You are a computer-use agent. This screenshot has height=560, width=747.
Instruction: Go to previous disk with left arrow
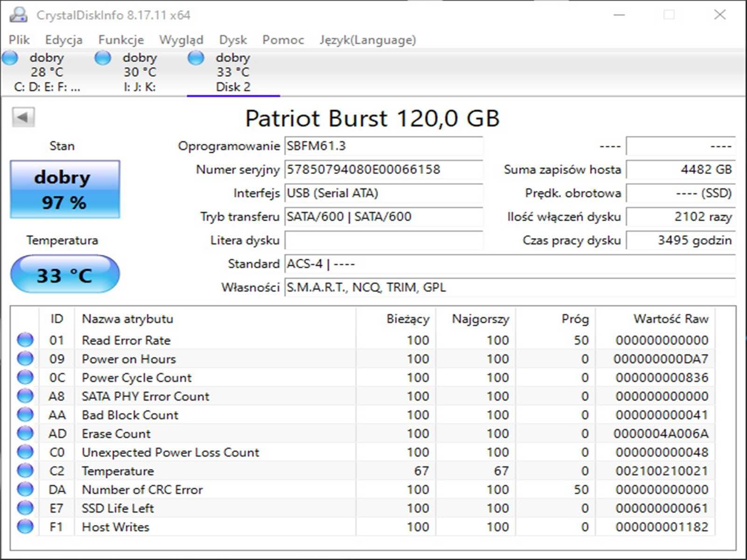tap(23, 117)
